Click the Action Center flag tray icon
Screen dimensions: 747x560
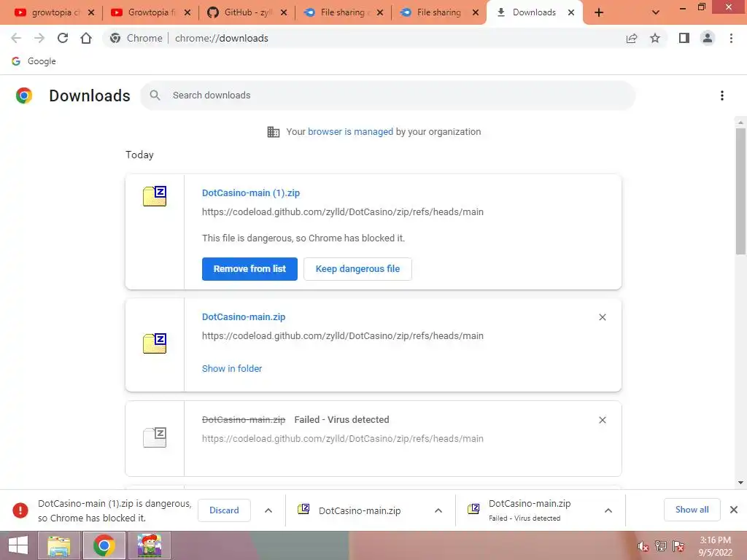678,546
